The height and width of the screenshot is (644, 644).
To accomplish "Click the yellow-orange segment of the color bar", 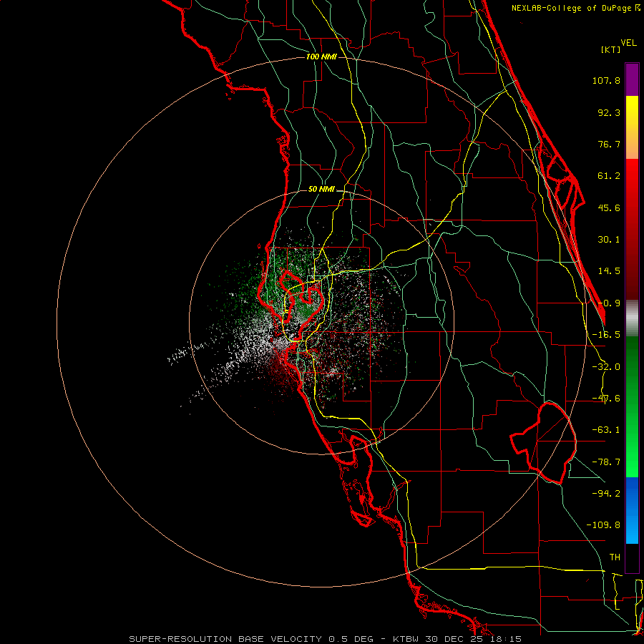I will 632,127.
